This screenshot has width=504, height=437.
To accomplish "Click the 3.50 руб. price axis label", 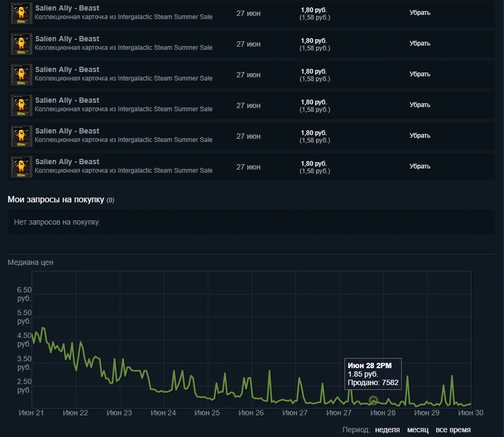I will 24,363.
